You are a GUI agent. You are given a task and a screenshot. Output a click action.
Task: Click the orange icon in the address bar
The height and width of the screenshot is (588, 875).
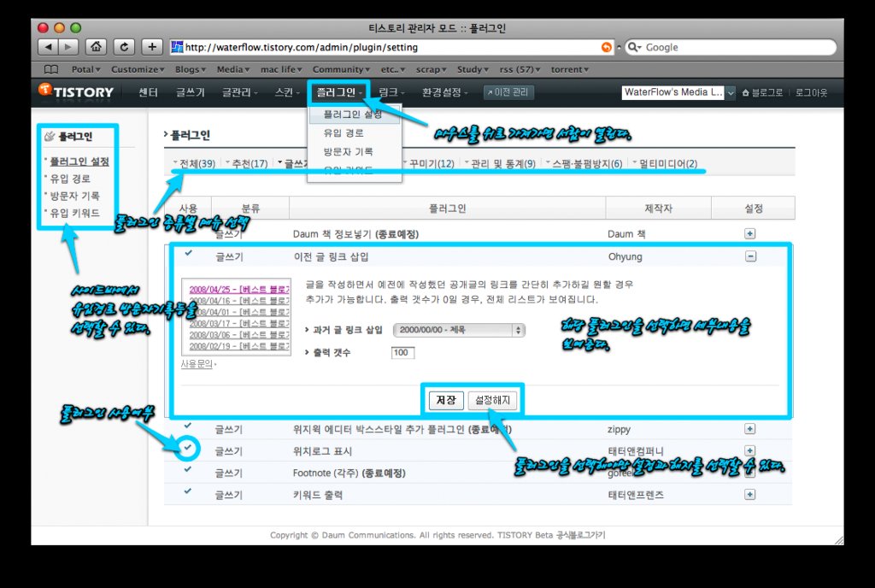(x=607, y=47)
